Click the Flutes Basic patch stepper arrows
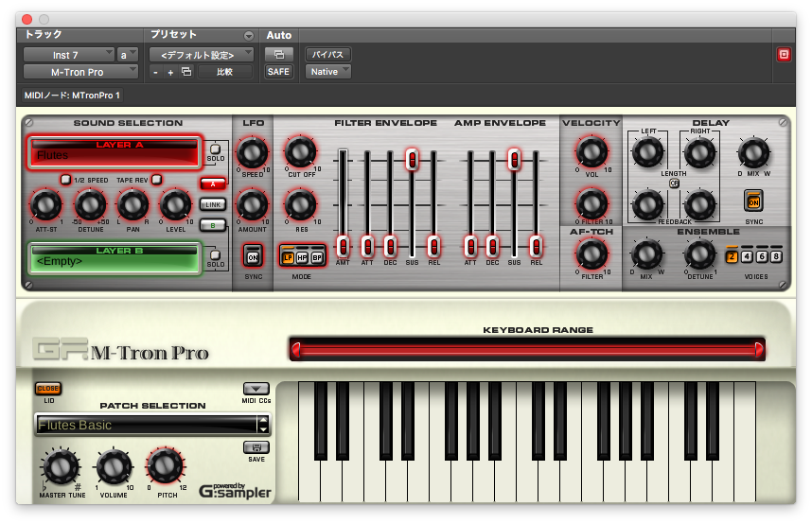 [x=263, y=425]
